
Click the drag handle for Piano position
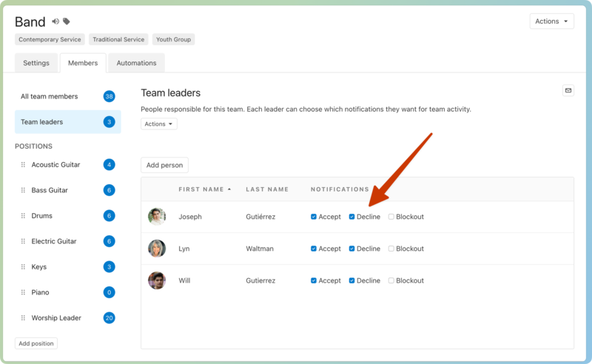tap(23, 292)
